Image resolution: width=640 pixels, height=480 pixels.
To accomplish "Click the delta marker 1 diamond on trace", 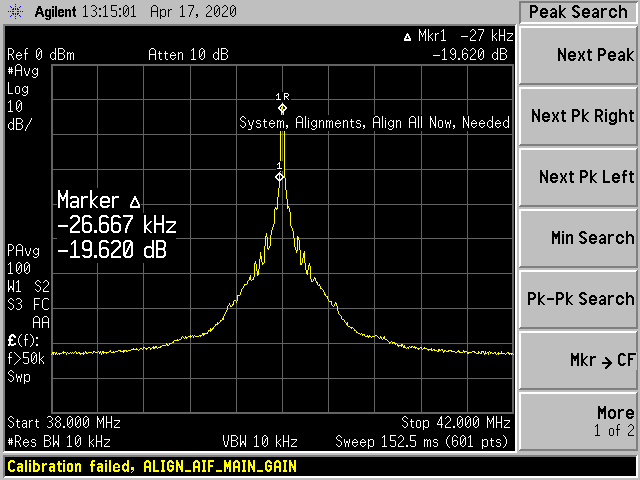I will 280,177.
